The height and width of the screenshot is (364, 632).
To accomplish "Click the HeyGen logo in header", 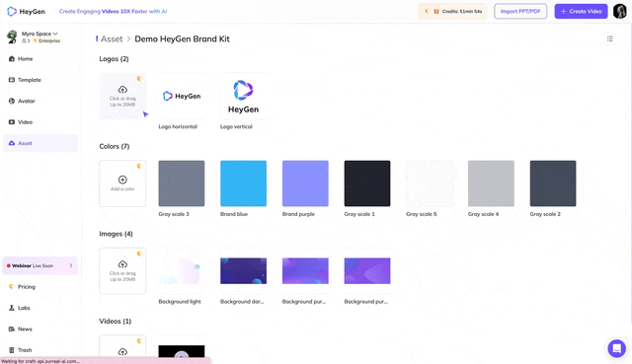I will 27,12.
